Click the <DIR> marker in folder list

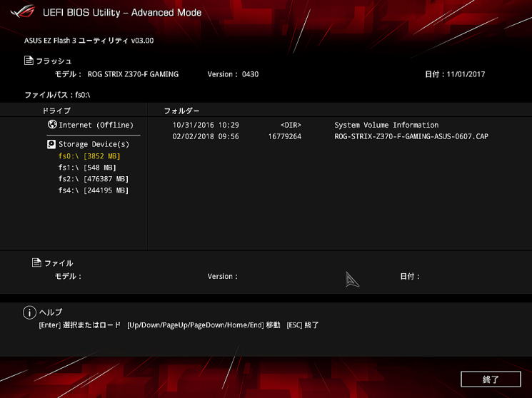pos(291,125)
